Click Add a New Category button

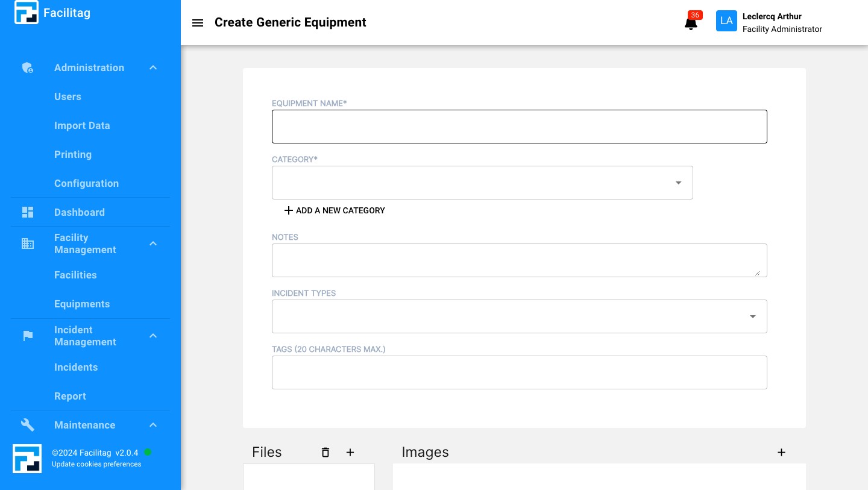click(x=335, y=210)
